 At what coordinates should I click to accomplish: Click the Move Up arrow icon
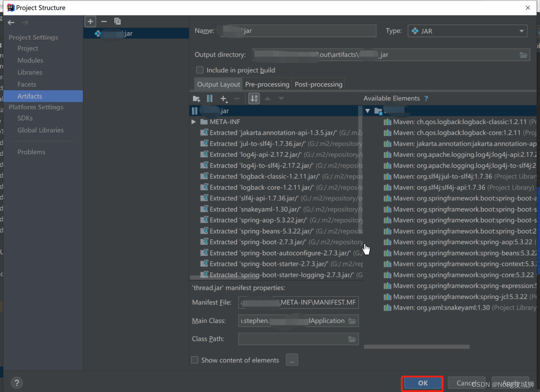click(268, 99)
